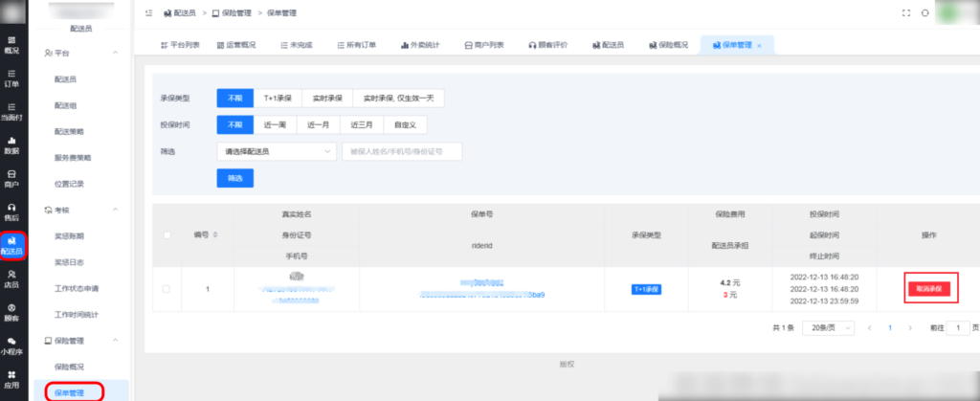Focus the 前往 page number input
The image size is (980, 401).
coord(958,328)
